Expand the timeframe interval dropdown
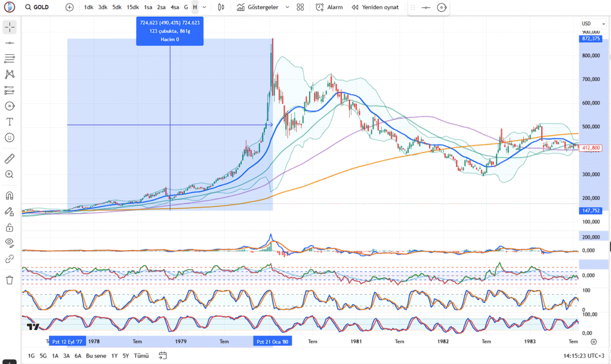 pyautogui.click(x=204, y=7)
